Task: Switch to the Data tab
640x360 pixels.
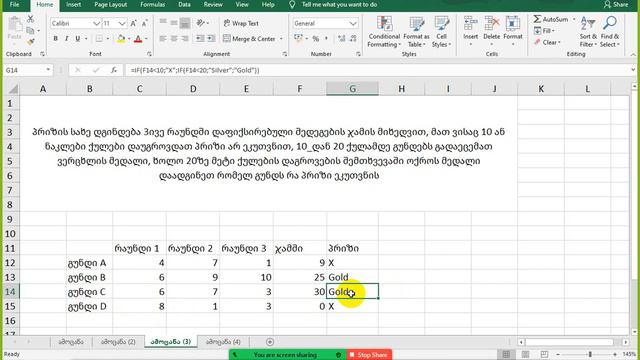Action: click(184, 4)
